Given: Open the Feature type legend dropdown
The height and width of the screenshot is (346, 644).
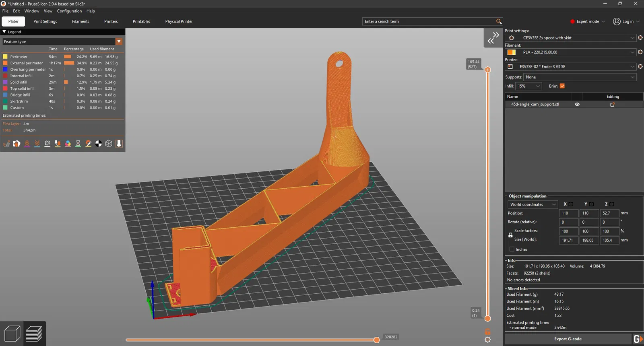Looking at the screenshot, I should 119,41.
